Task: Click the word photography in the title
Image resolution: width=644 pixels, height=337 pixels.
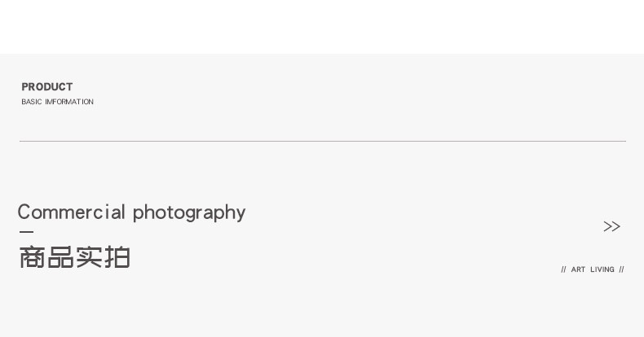Action: pos(189,213)
